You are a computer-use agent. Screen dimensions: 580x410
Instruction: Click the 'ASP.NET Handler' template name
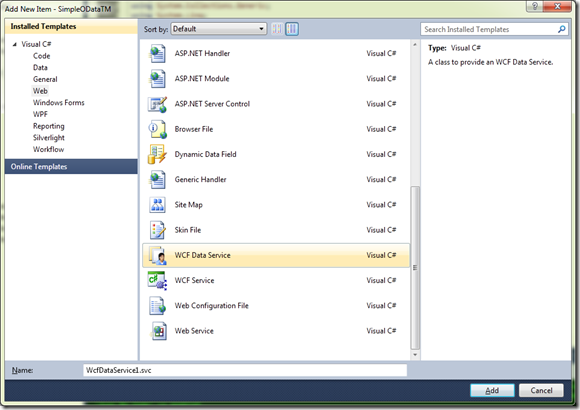coord(202,53)
